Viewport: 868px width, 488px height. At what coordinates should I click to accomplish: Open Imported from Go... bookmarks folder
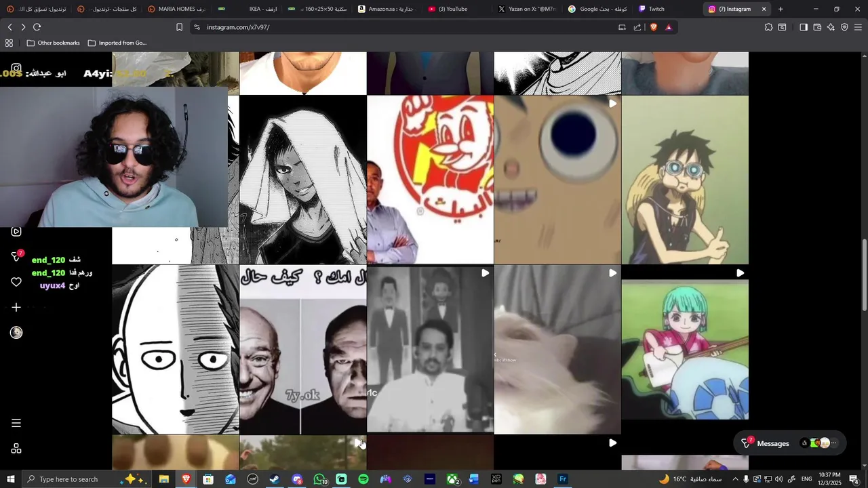pyautogui.click(x=117, y=43)
